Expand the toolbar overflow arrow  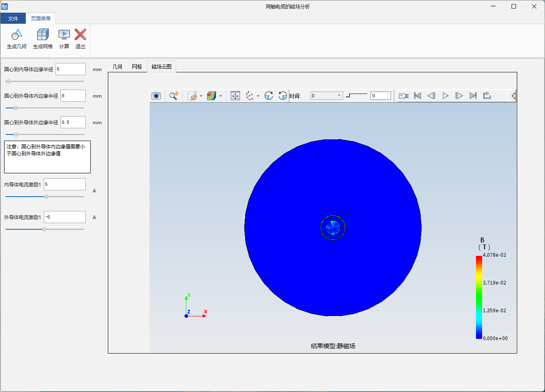click(x=514, y=96)
